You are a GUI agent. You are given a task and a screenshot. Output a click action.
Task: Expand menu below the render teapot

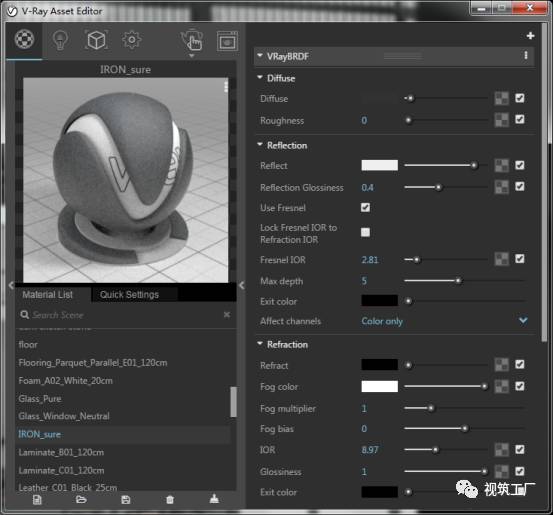click(192, 56)
